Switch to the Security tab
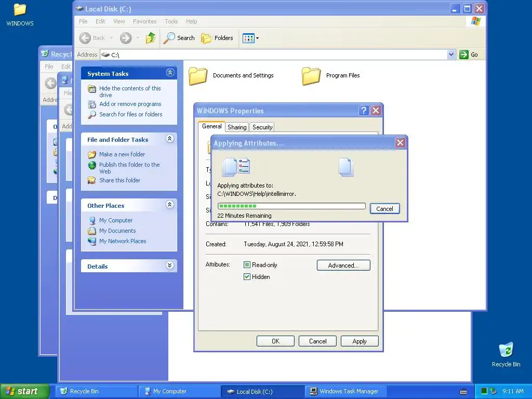This screenshot has width=532, height=399. pos(262,127)
